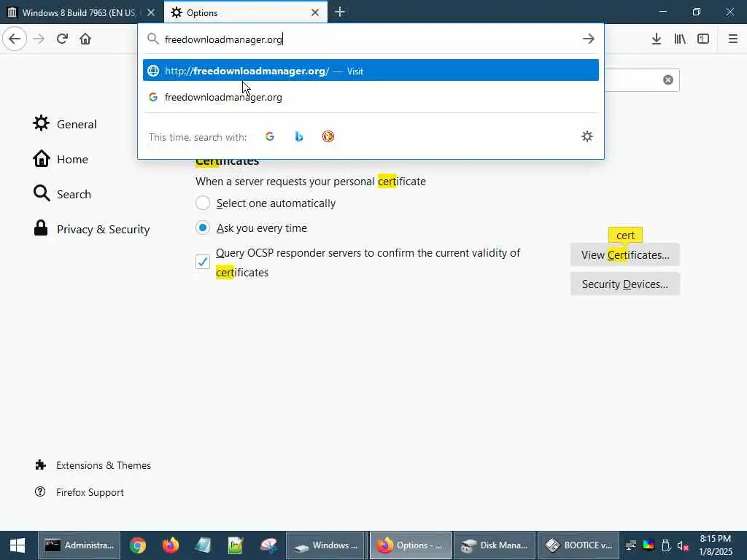Switch to Disk Management taskbar window

click(x=494, y=545)
